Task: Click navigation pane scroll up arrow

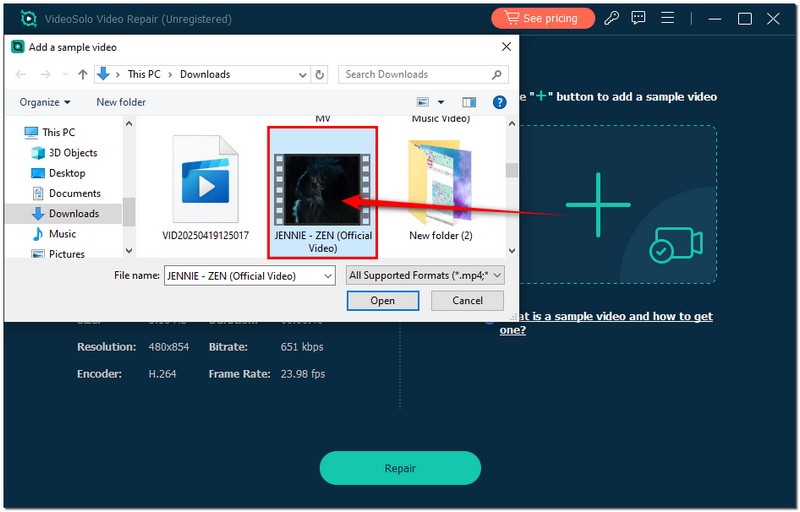Action: pos(129,123)
